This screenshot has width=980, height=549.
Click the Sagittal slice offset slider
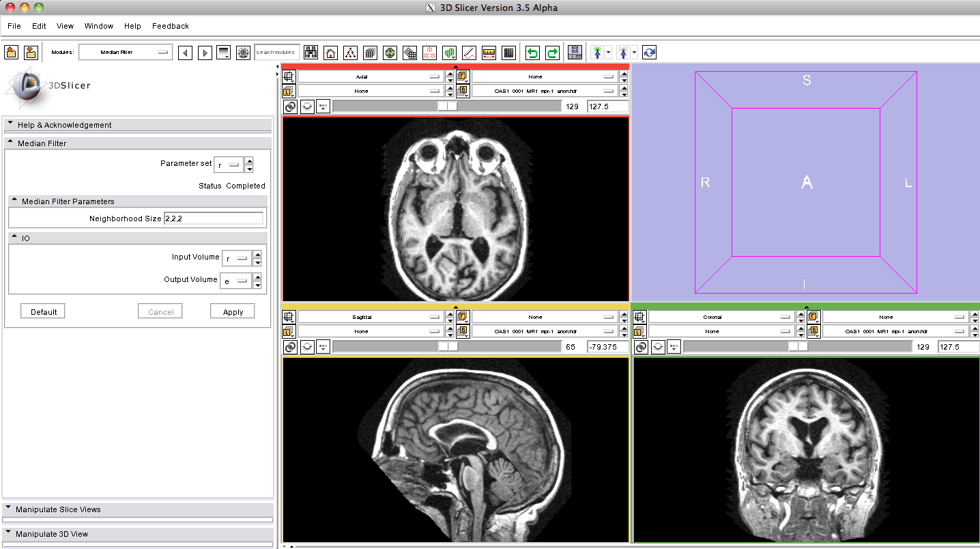447,347
